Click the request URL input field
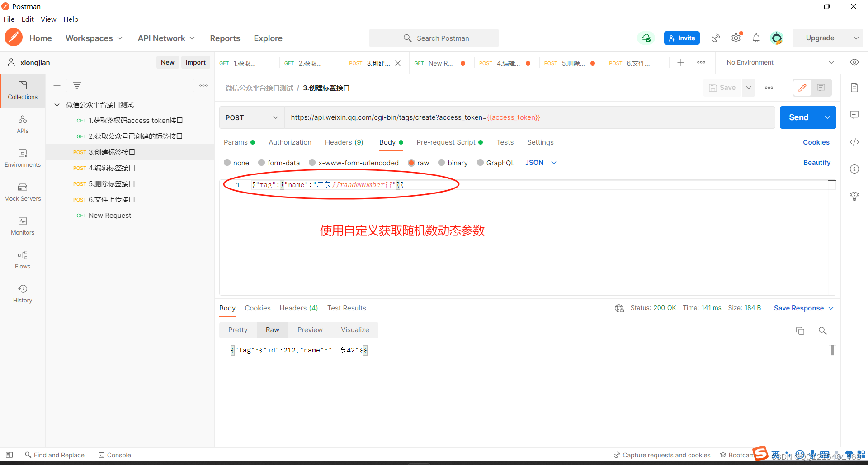This screenshot has width=868, height=465. pos(530,117)
